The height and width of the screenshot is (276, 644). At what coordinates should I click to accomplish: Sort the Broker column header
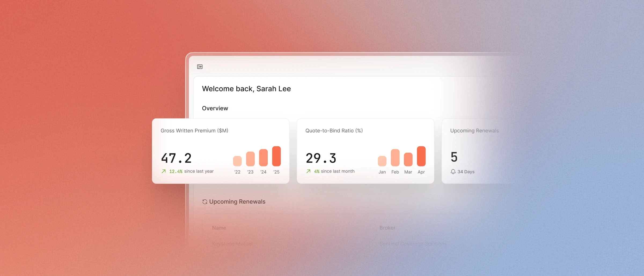click(x=387, y=227)
